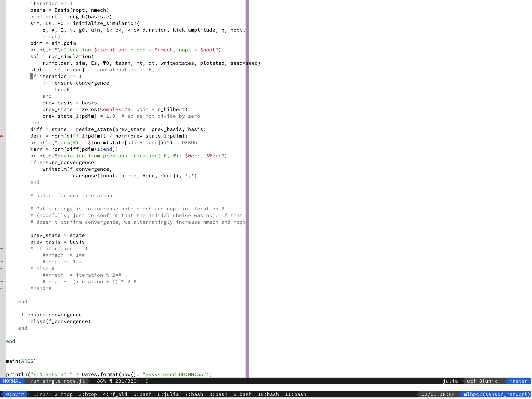Click the 'writedlm(f_convergence,' line

77,169
